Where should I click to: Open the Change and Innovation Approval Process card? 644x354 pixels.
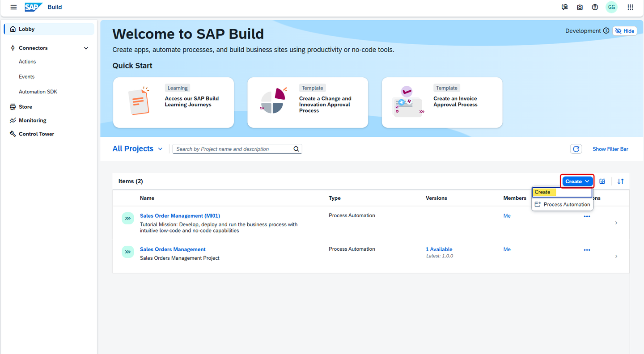(308, 102)
